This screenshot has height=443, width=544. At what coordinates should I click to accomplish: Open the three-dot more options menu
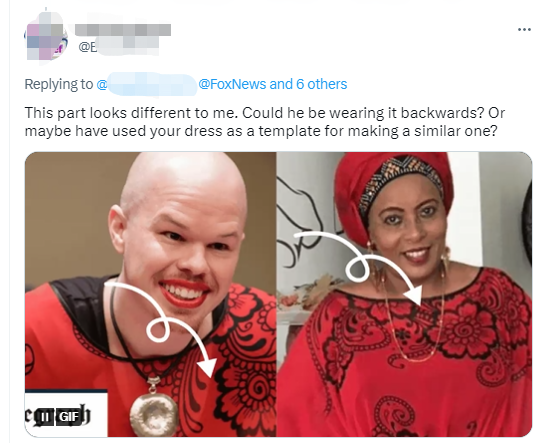[x=524, y=29]
